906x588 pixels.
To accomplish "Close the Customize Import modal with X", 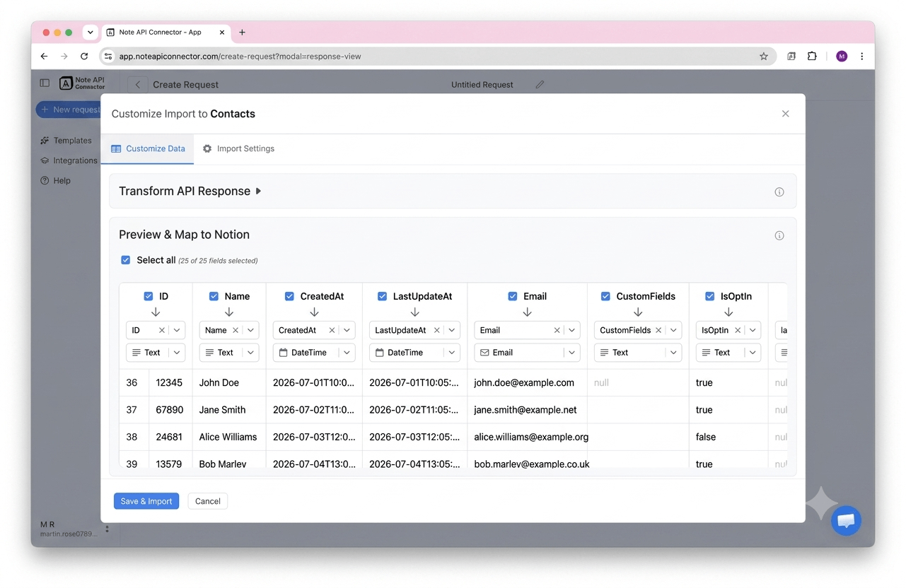I will [x=785, y=114].
